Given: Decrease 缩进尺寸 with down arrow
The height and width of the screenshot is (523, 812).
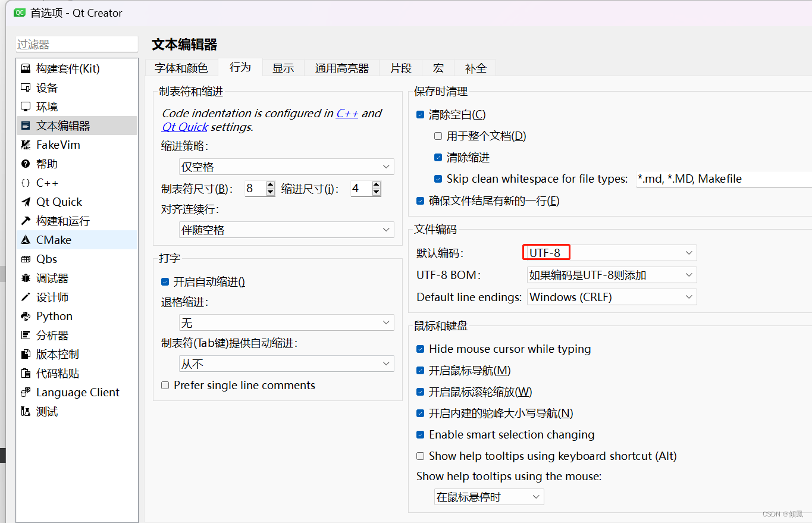Looking at the screenshot, I should click(377, 192).
